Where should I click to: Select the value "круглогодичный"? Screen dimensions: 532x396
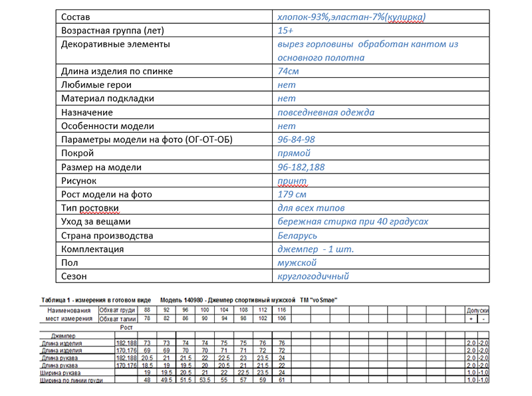coord(313,276)
